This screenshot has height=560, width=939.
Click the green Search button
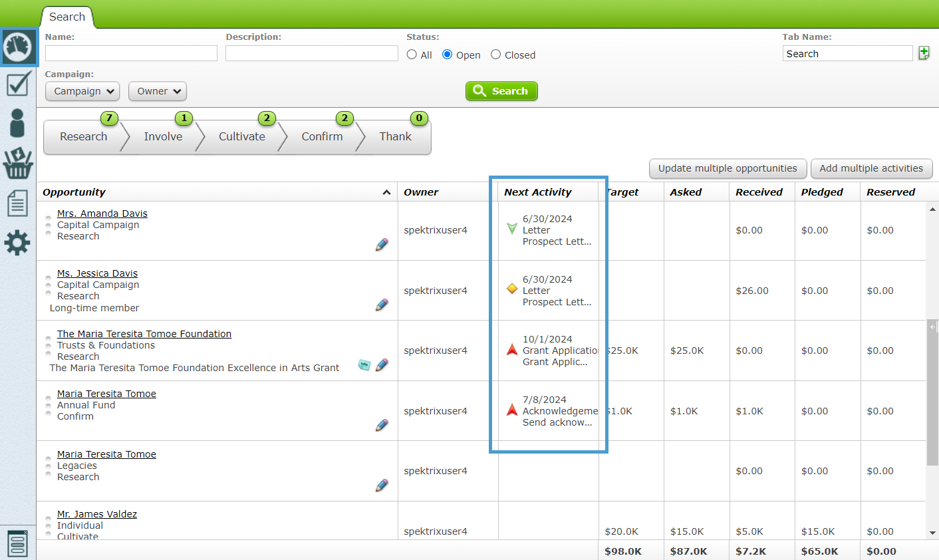pyautogui.click(x=501, y=91)
